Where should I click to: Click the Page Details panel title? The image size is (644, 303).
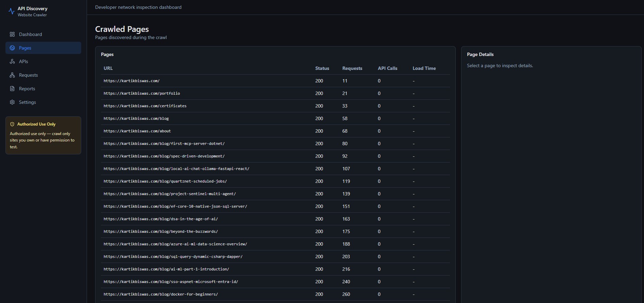pyautogui.click(x=480, y=54)
